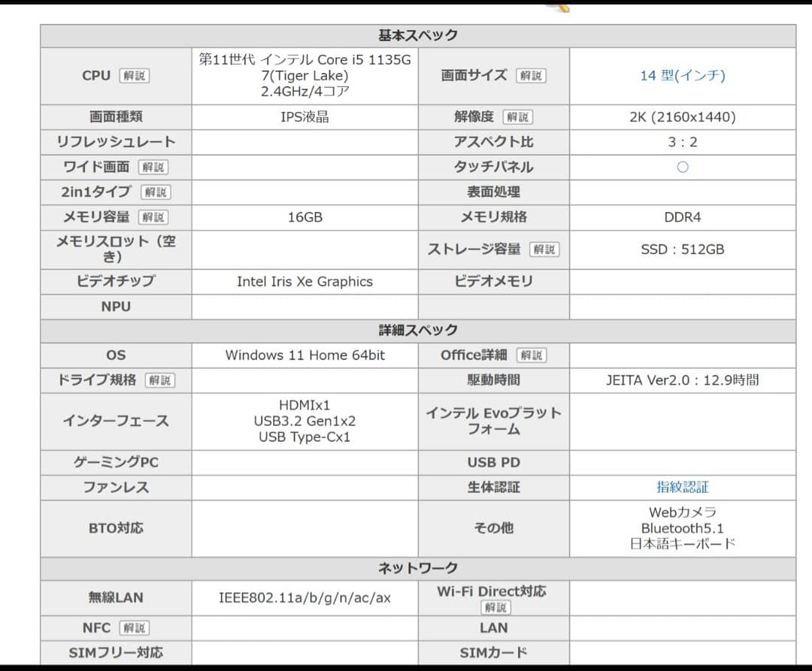Select the タッチパネル ○ indicator
The image size is (812, 671).
[682, 167]
